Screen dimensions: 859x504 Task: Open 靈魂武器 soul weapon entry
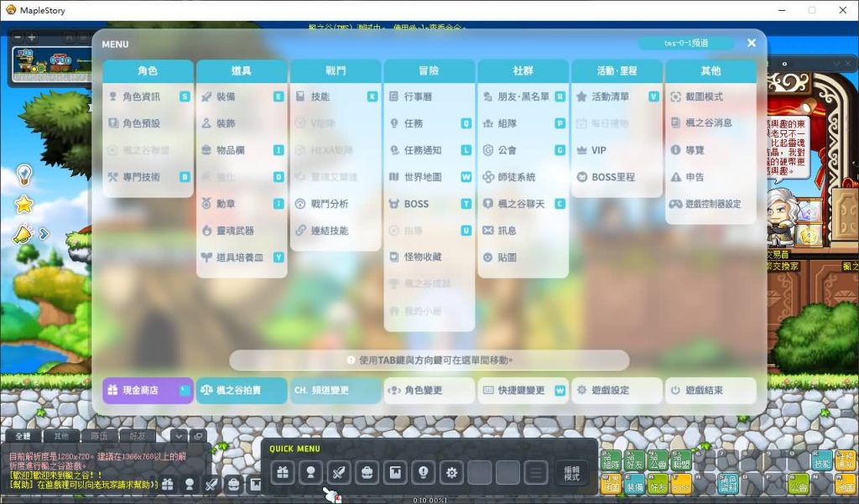tap(242, 231)
